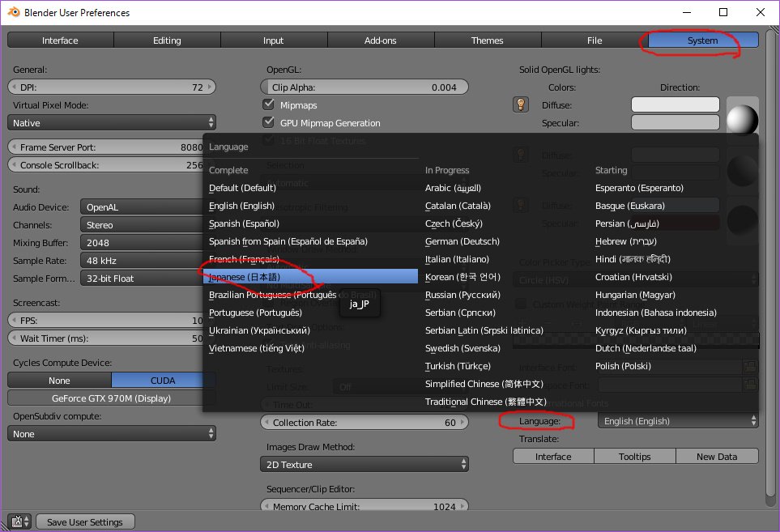
Task: Decrease DPI with the left arrow
Action: [14, 87]
